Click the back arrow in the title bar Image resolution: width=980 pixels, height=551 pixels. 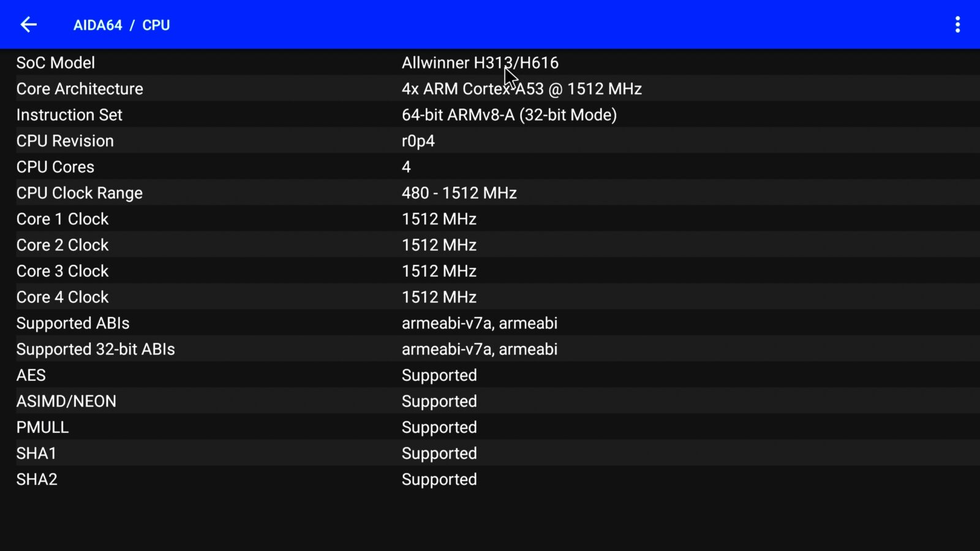[28, 24]
